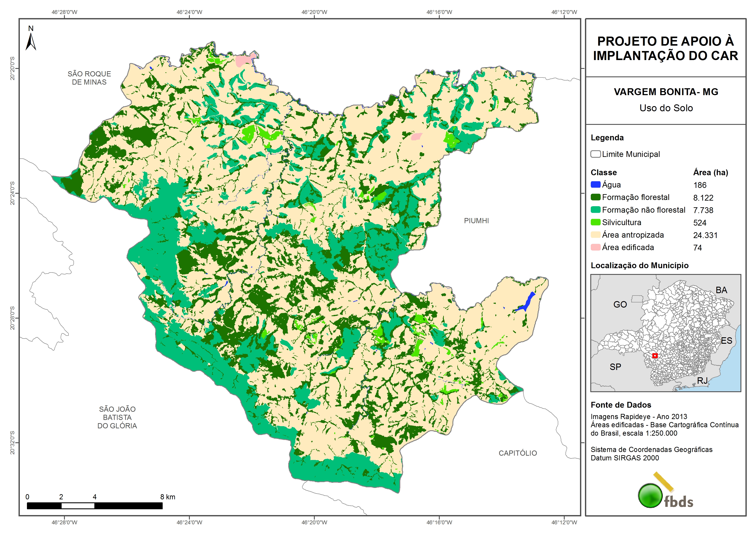756x534 pixels.
Task: Click the pink built-up area at north edge
Action: pyautogui.click(x=243, y=60)
